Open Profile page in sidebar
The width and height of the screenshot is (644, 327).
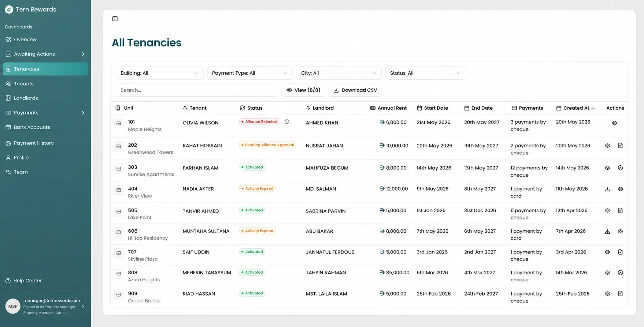45,158
